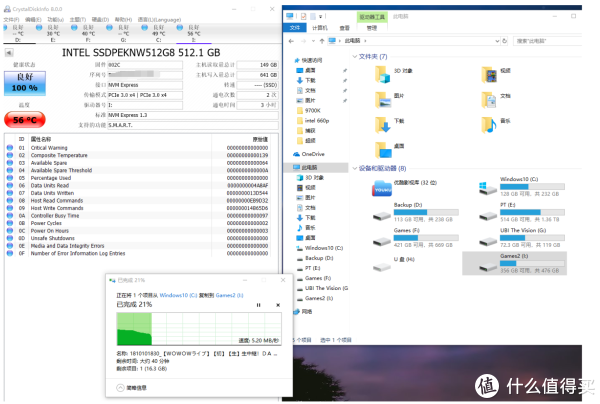The width and height of the screenshot is (600, 404).
Task: Open the 视频 folder icon
Action: pyautogui.click(x=489, y=74)
